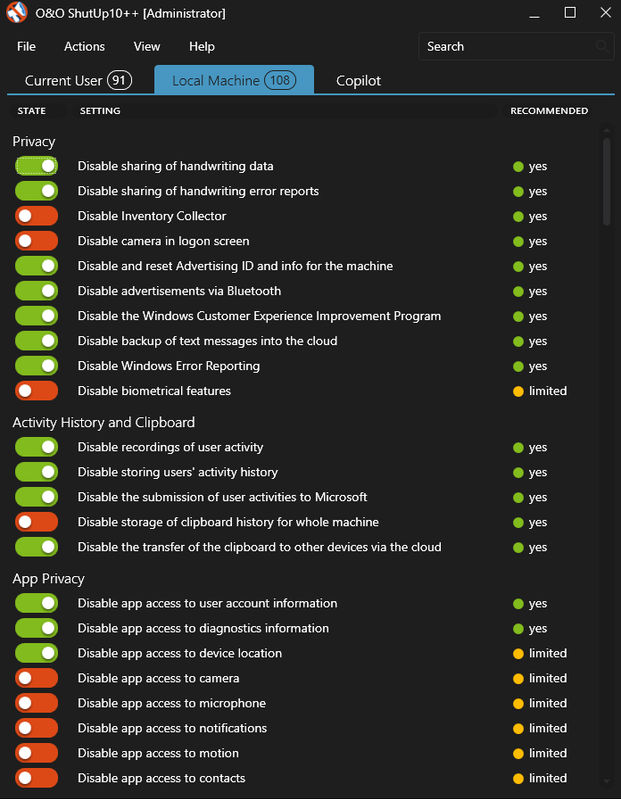Enable Disable app access to camera switch
The width and height of the screenshot is (621, 799).
(x=36, y=678)
